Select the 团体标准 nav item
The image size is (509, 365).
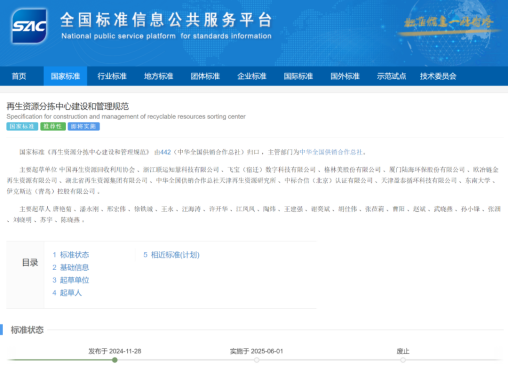coord(205,76)
